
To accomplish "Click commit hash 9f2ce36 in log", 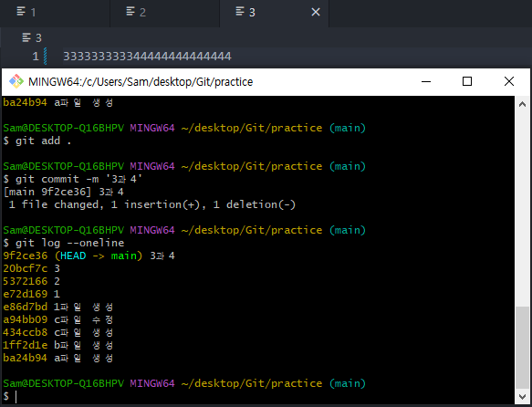I will (26, 256).
